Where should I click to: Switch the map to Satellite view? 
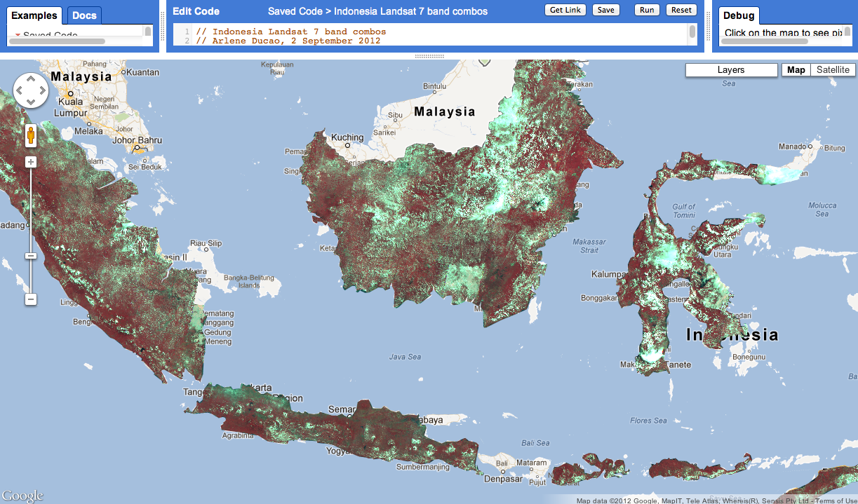(833, 70)
